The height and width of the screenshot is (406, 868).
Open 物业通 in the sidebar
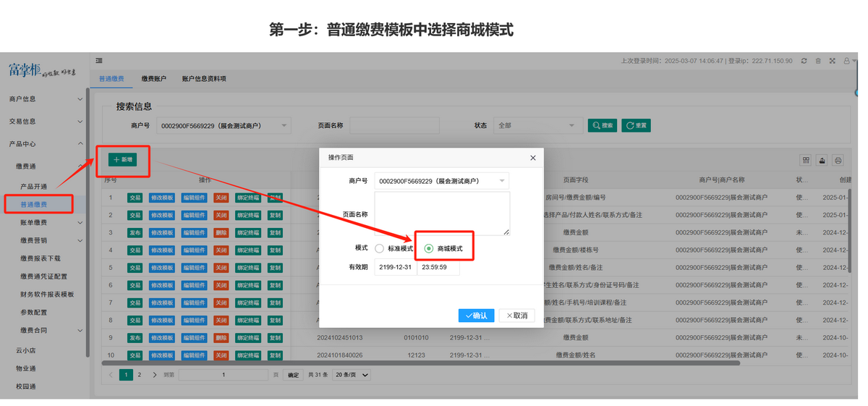click(26, 368)
